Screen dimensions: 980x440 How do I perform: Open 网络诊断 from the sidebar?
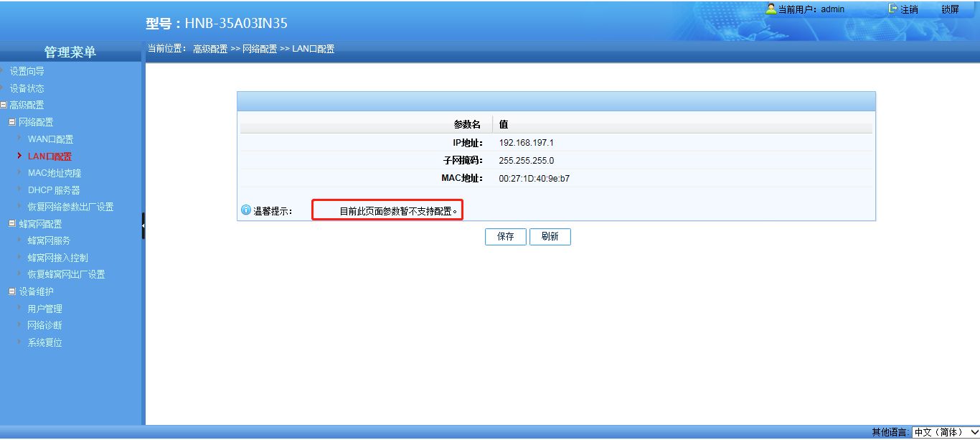[44, 325]
